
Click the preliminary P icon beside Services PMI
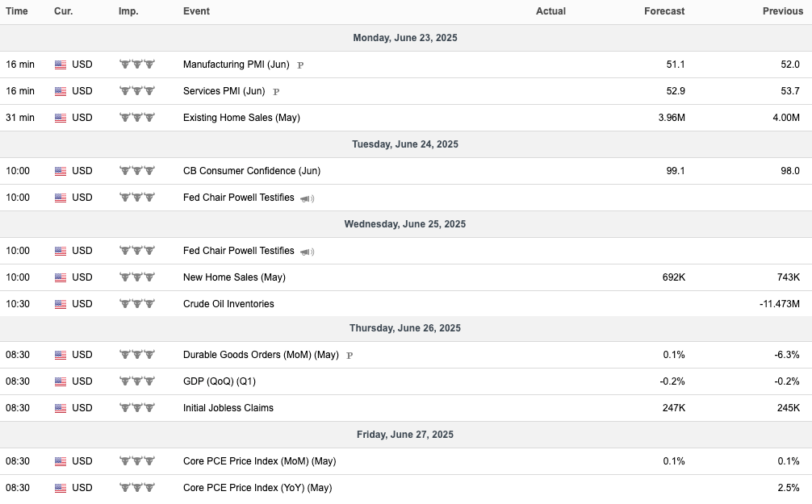pyautogui.click(x=276, y=92)
